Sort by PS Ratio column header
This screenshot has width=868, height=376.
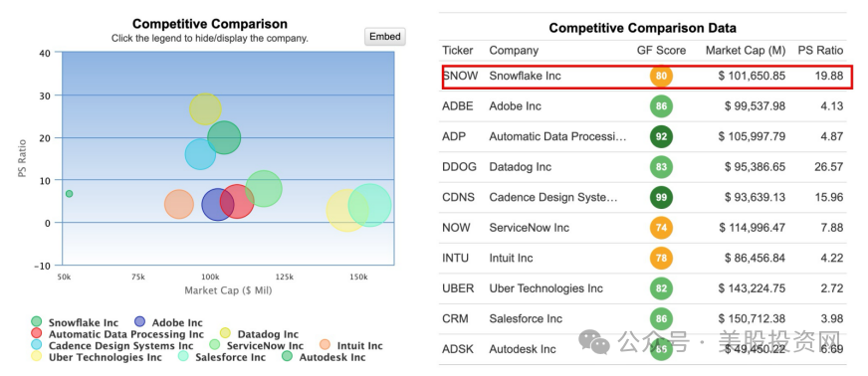820,51
